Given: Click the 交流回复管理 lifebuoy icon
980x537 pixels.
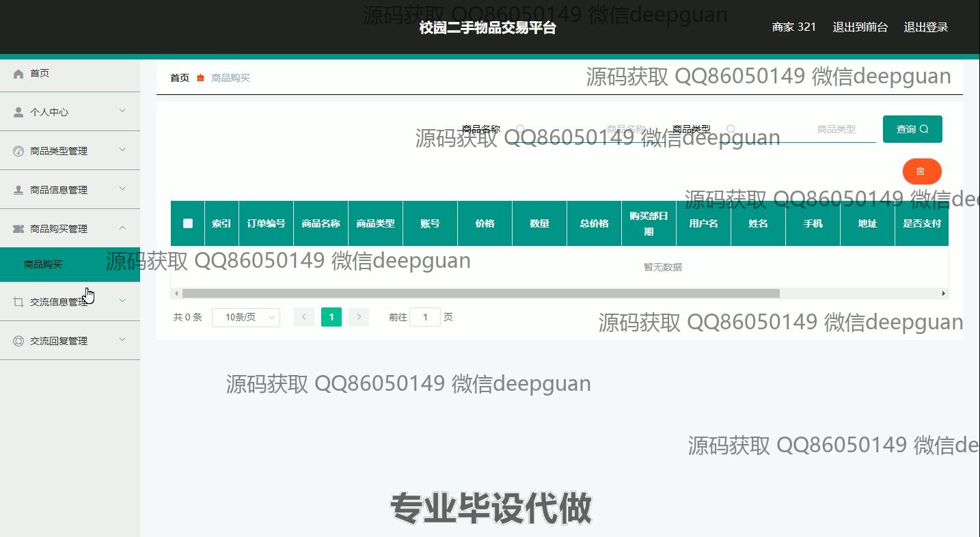Looking at the screenshot, I should 18,341.
